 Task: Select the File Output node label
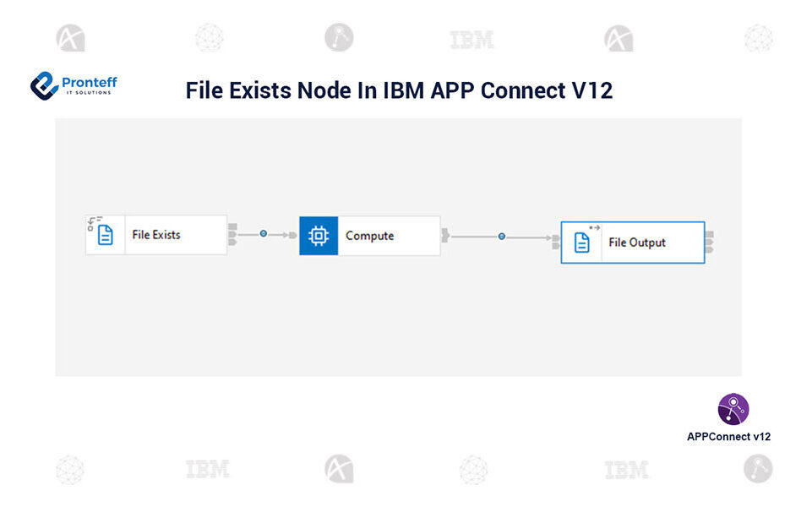coord(637,243)
